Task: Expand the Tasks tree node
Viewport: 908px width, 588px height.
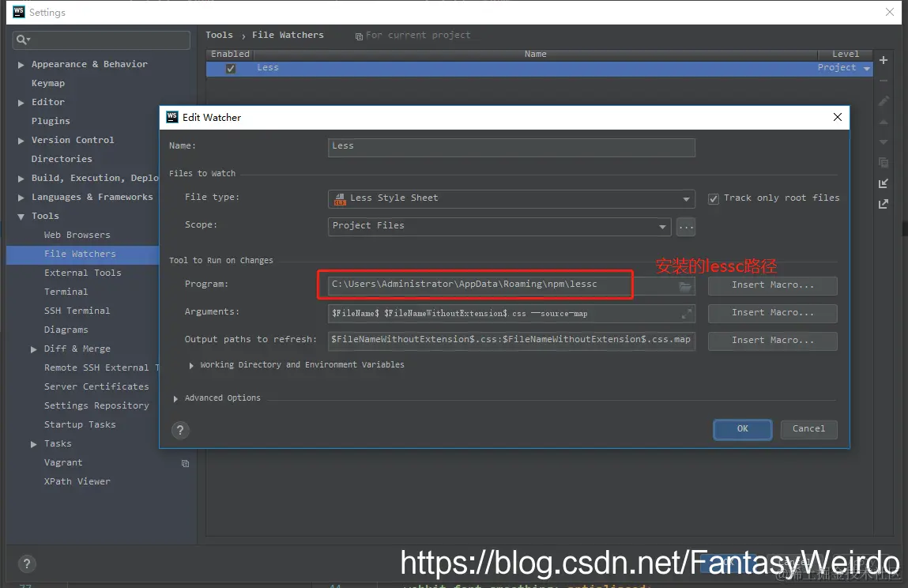Action: tap(34, 444)
